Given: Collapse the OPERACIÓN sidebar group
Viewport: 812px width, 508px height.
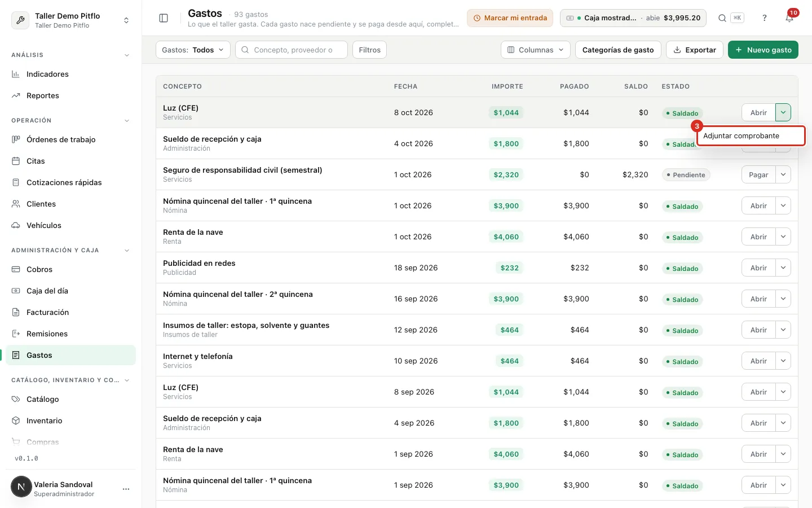Looking at the screenshot, I should [127, 121].
